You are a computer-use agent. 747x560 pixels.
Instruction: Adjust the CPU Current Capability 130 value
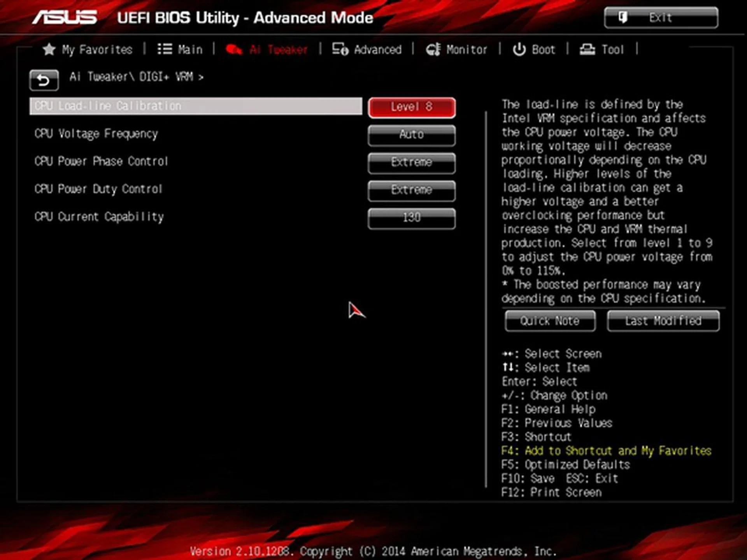pyautogui.click(x=411, y=218)
